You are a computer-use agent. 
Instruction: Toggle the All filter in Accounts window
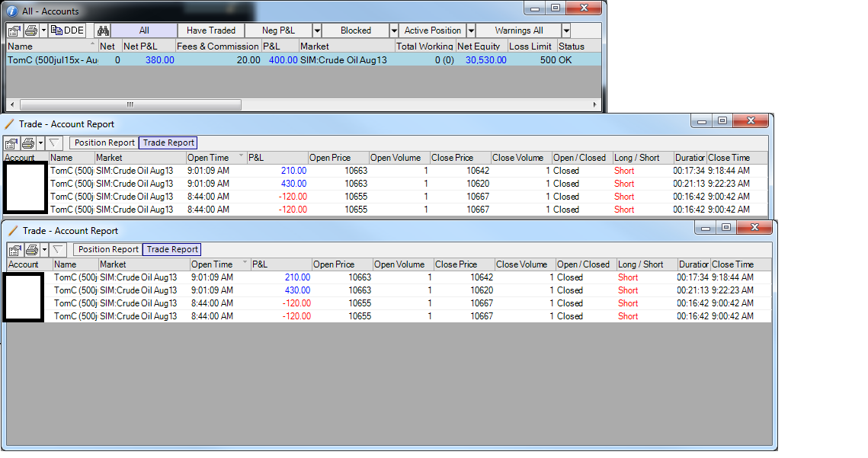coord(144,30)
